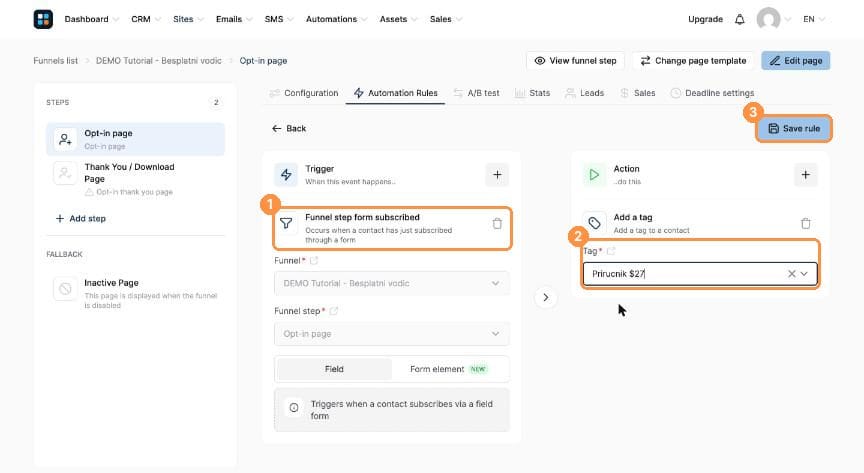Click the funnel filter icon

pos(286,223)
